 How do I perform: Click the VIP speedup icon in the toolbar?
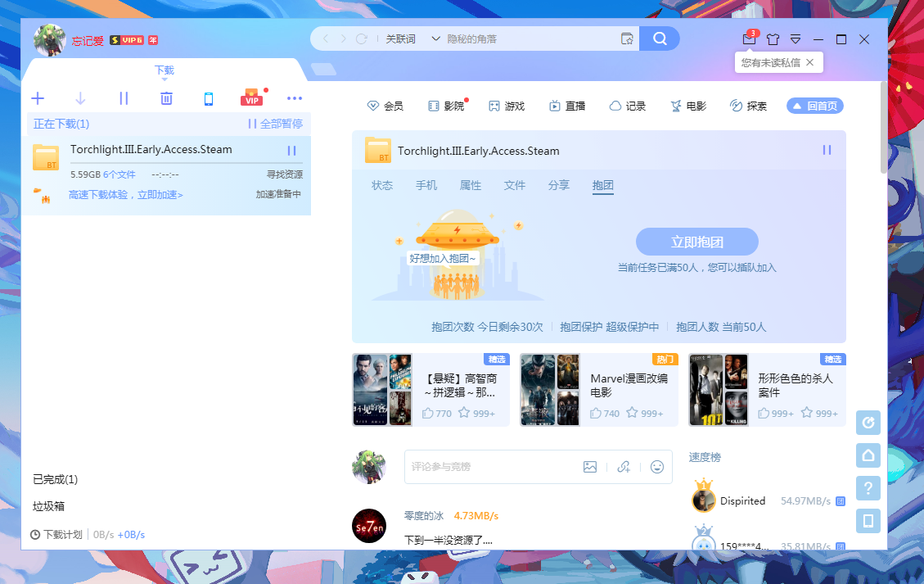251,97
